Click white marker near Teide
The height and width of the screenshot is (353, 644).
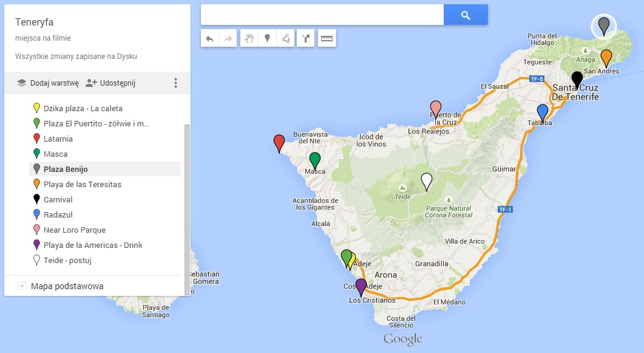(427, 181)
